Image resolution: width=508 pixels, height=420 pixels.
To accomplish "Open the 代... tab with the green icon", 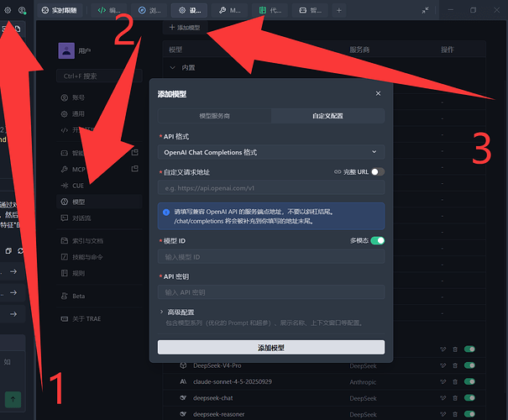I will (270, 10).
